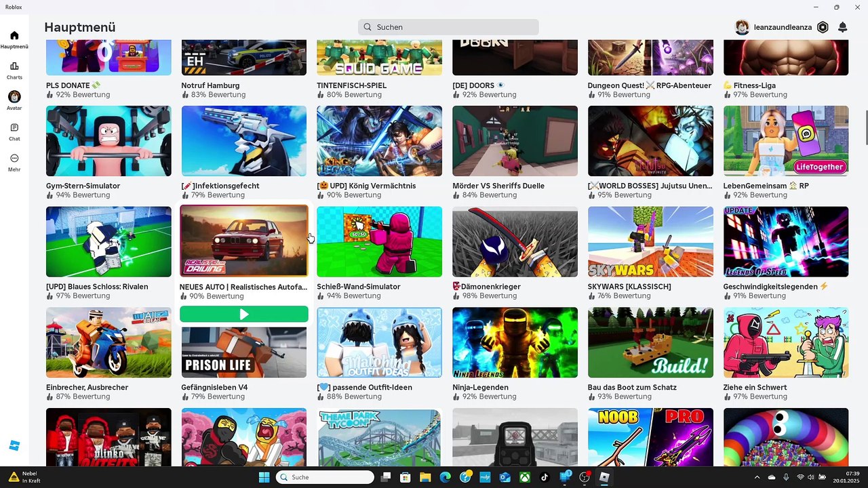Open Outlook from the taskbar
Viewport: 868px width, 488px height.
(505, 477)
